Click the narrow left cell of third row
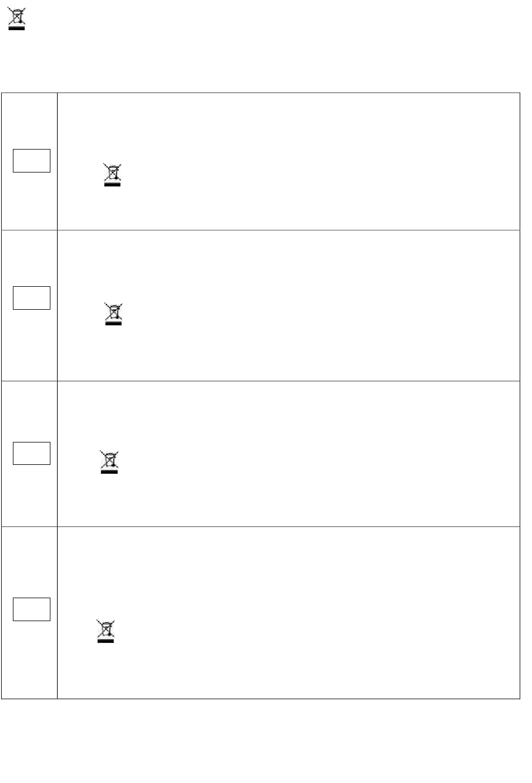The height and width of the screenshot is (783, 532). tap(29, 454)
